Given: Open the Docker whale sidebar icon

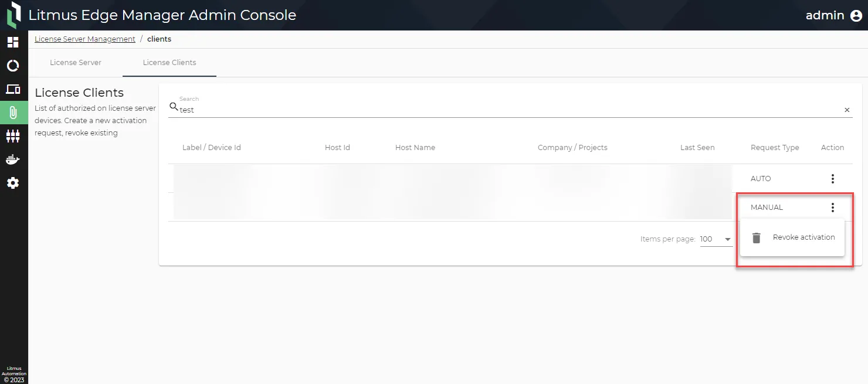Looking at the screenshot, I should (13, 159).
